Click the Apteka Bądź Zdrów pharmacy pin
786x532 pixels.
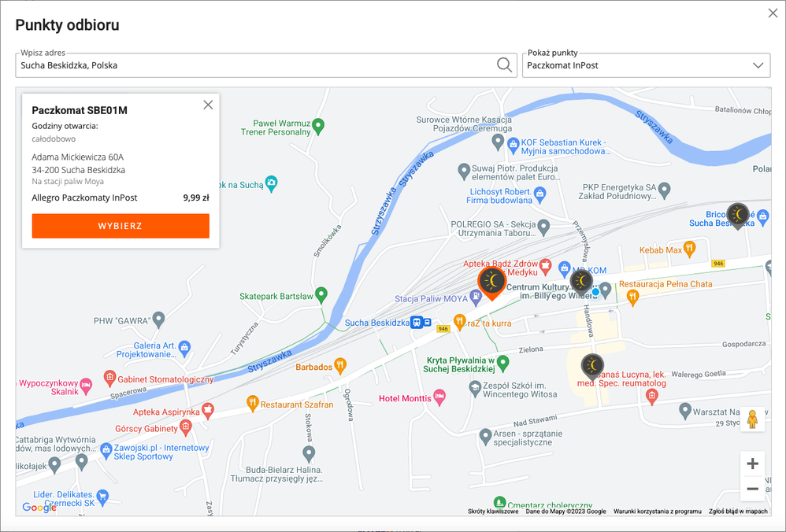545,265
